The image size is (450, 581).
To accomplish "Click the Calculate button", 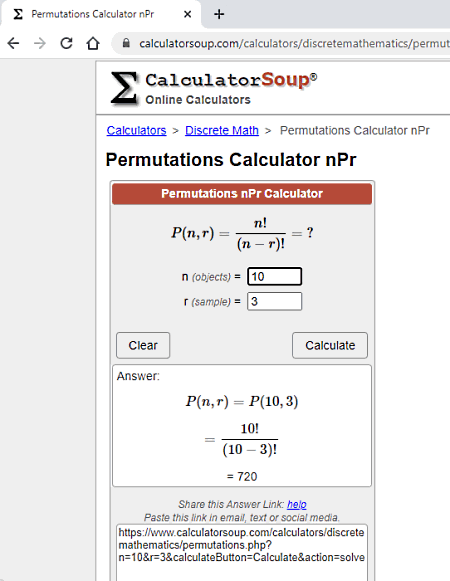I will tap(330, 345).
